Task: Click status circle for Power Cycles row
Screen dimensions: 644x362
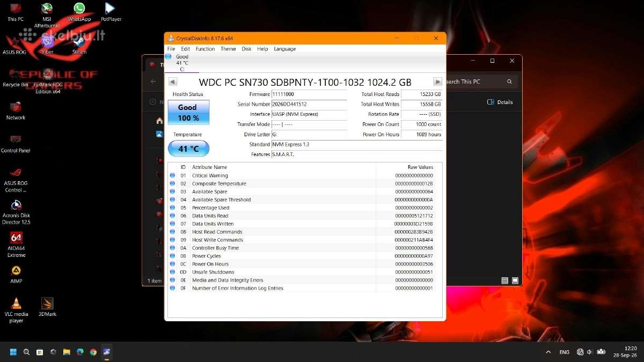Action: [x=172, y=256]
